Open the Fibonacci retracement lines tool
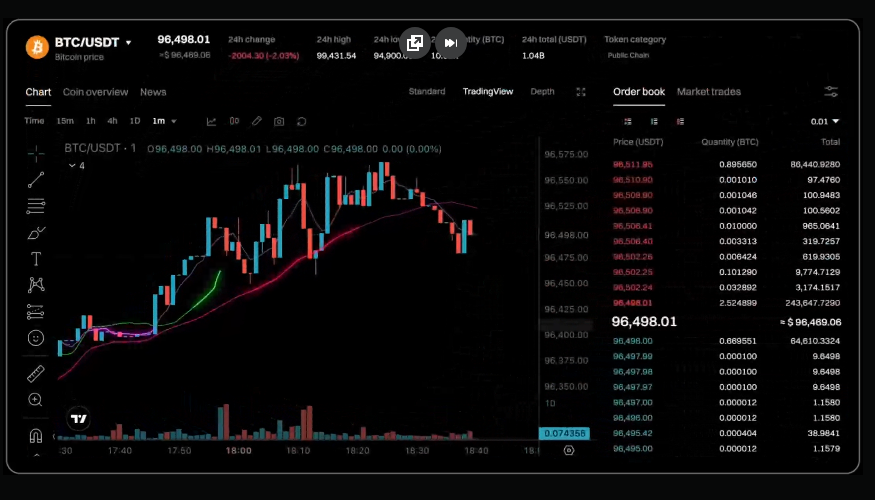 tap(36, 206)
